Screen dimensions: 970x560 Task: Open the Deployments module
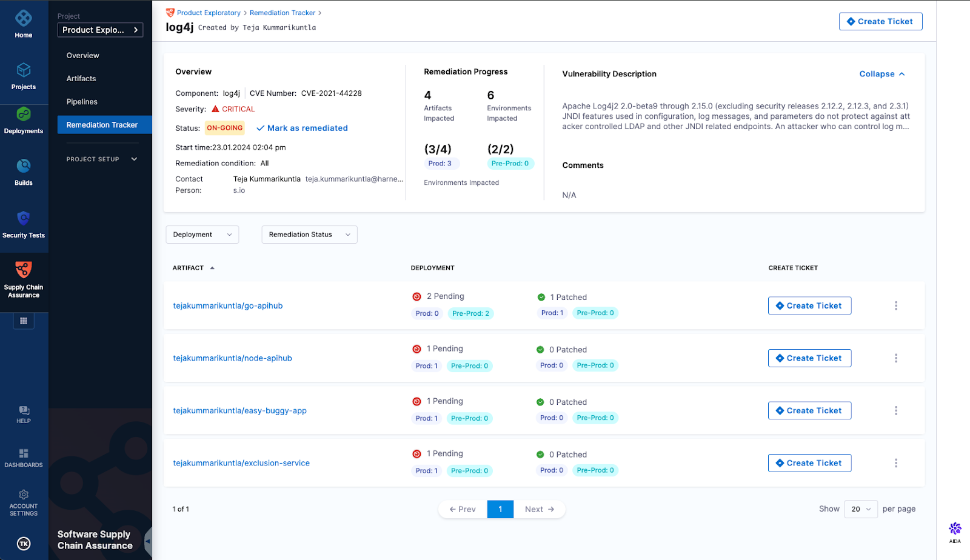pos(24,120)
